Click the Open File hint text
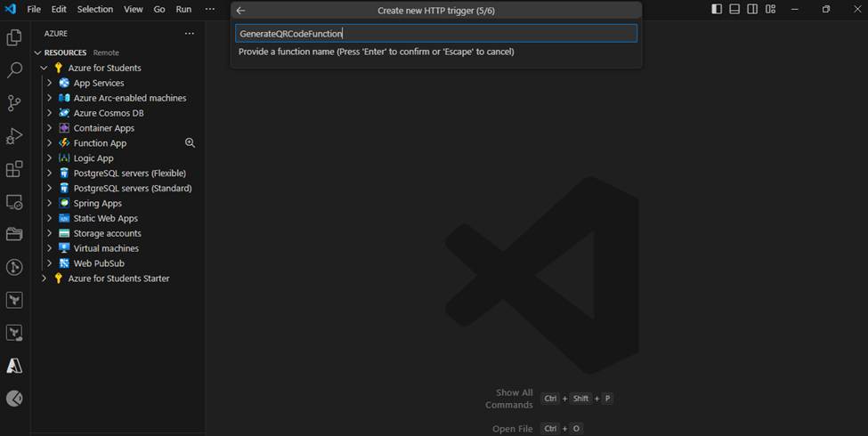Screen dimensions: 868x436 pyautogui.click(x=513, y=429)
